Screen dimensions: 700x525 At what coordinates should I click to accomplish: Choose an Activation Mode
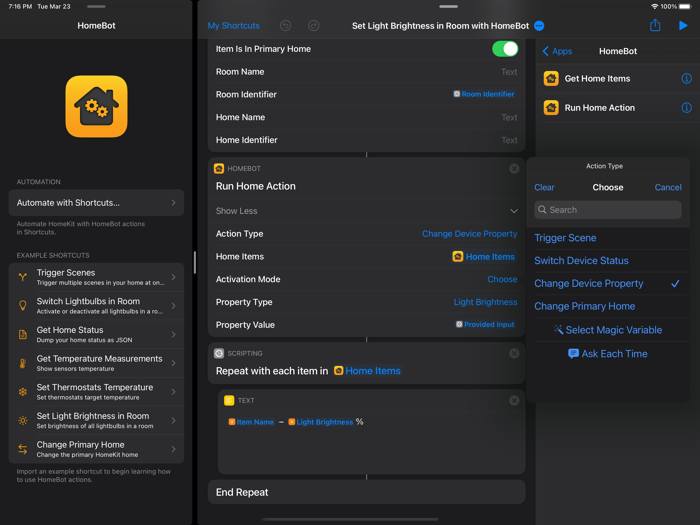point(502,279)
